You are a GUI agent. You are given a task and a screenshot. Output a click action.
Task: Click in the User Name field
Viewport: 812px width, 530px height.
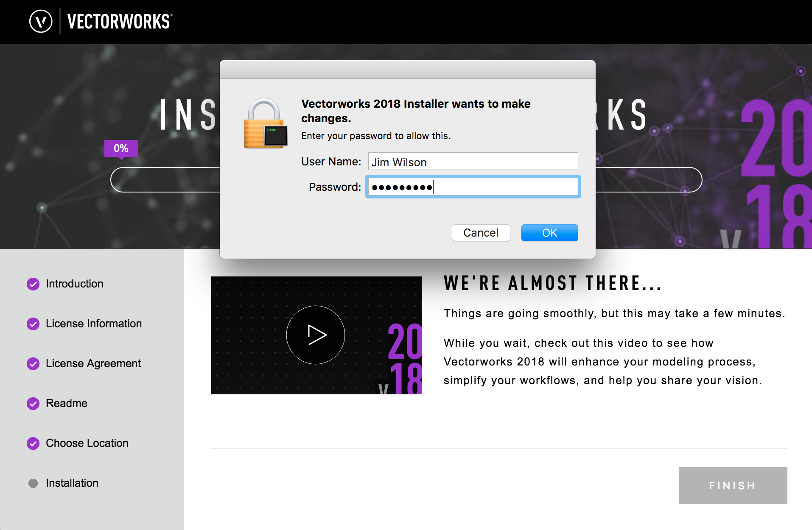[473, 162]
